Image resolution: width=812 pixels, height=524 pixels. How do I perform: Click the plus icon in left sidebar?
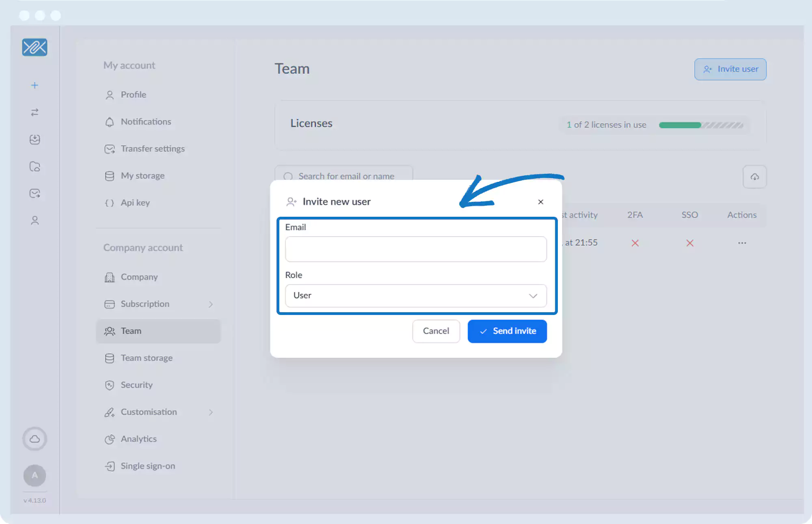coord(35,85)
